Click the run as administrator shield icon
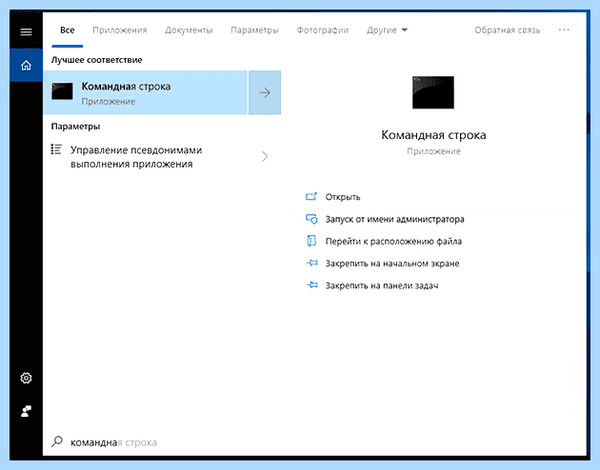Image resolution: width=600 pixels, height=470 pixels. [x=311, y=219]
